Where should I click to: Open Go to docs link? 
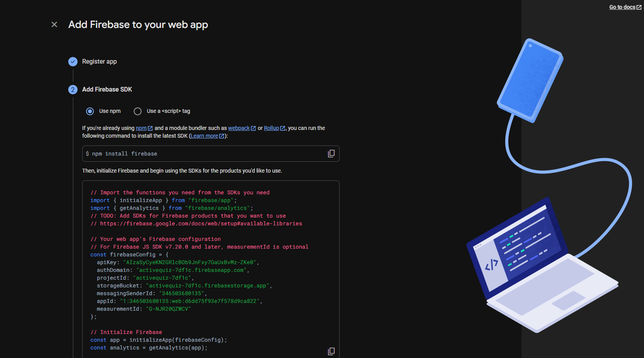pyautogui.click(x=622, y=7)
